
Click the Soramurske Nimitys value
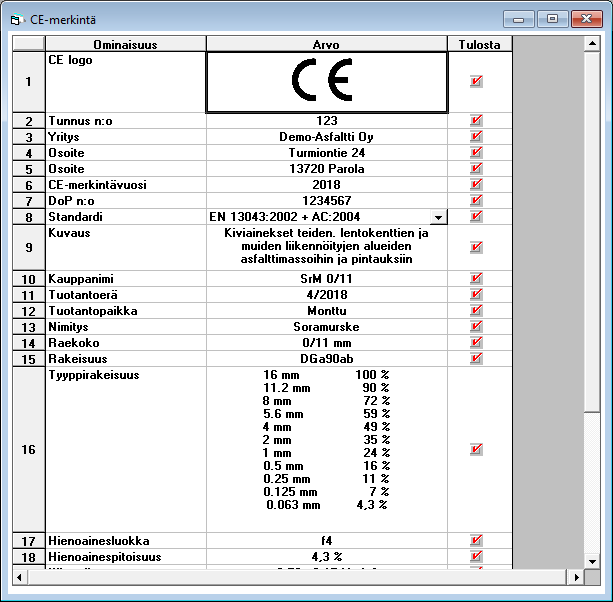tap(326, 327)
